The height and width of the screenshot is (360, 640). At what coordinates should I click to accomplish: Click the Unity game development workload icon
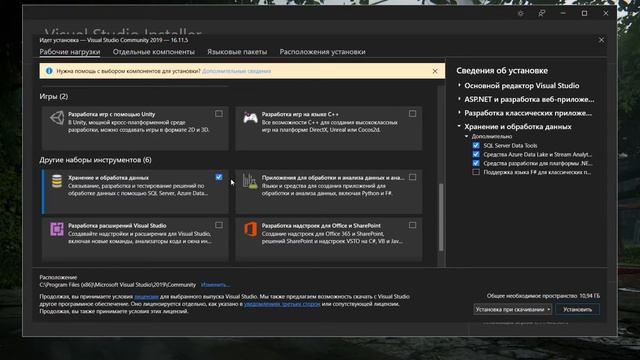(57, 118)
